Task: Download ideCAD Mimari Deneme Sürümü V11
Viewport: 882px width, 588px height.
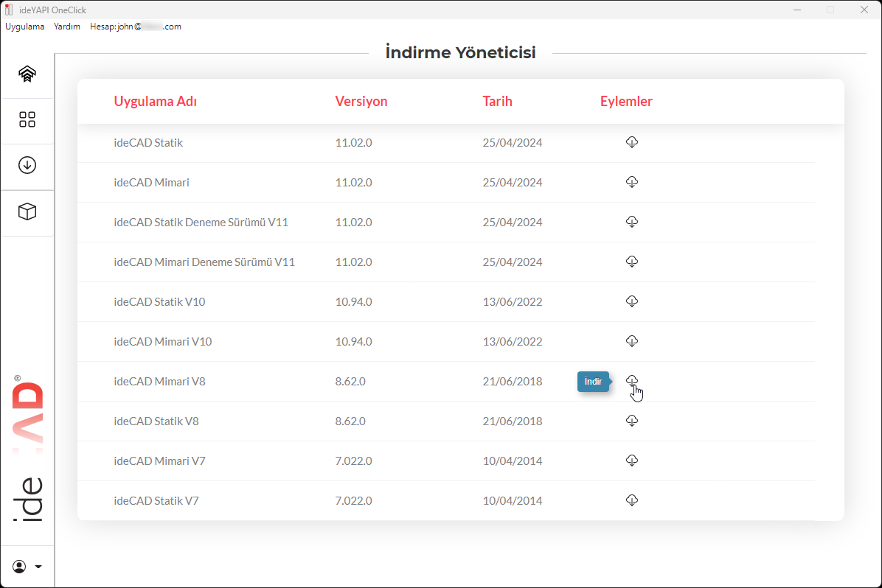Action: 631,262
